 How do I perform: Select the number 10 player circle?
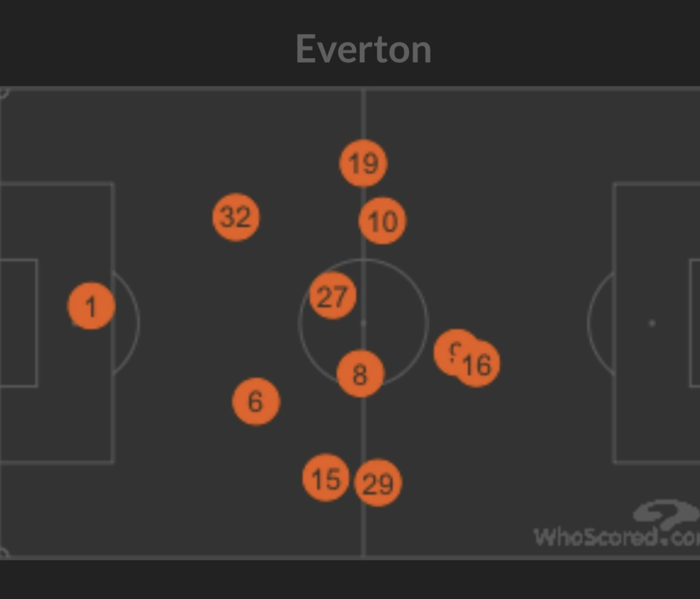[382, 221]
